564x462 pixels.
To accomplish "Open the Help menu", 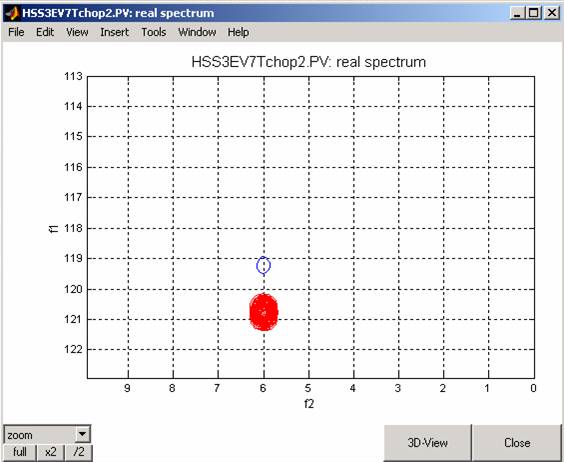I will (x=238, y=32).
